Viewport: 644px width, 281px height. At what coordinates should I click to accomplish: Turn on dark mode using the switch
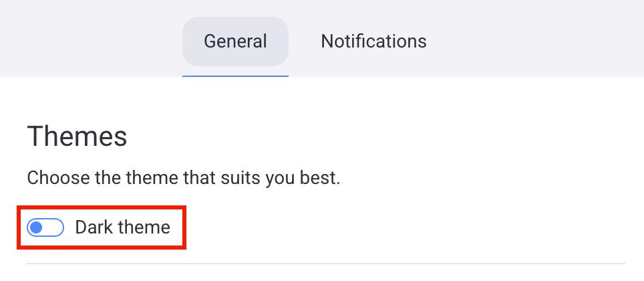pyautogui.click(x=45, y=228)
